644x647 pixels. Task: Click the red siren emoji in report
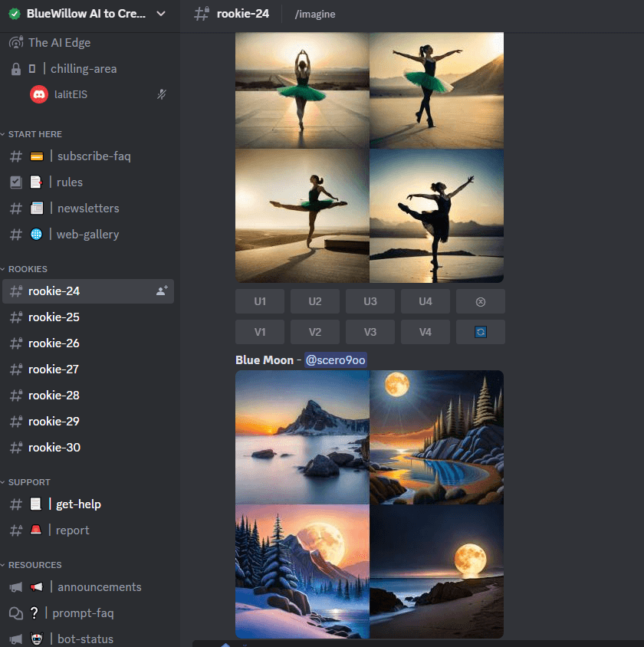(36, 530)
